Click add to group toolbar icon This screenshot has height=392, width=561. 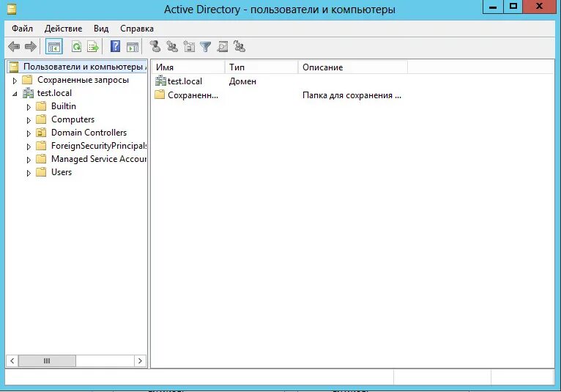coord(239,46)
